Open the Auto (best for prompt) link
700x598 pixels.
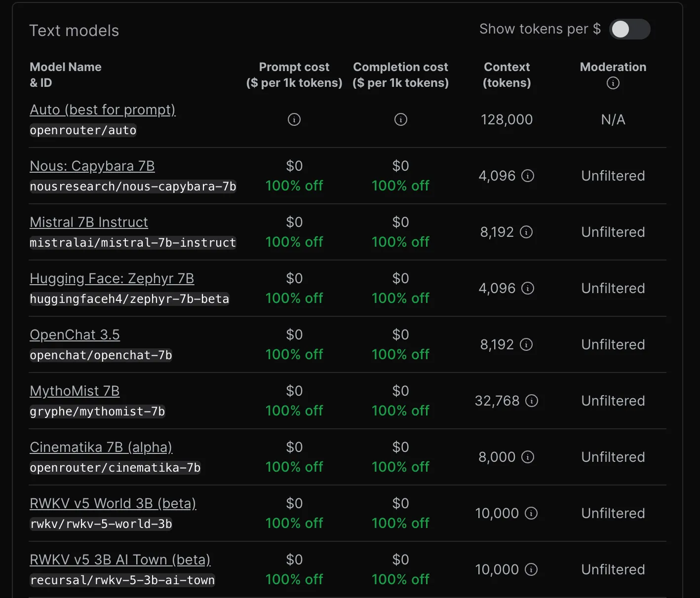click(x=103, y=110)
